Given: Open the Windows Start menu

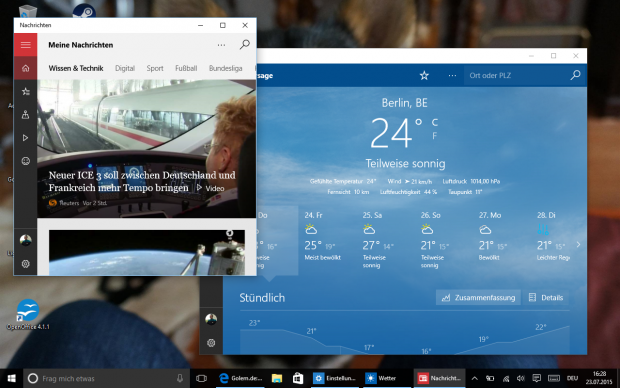Looking at the screenshot, I should [x=11, y=379].
